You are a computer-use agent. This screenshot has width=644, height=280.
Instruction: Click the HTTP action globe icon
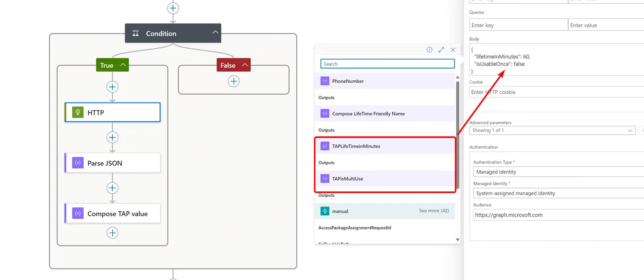pos(78,112)
